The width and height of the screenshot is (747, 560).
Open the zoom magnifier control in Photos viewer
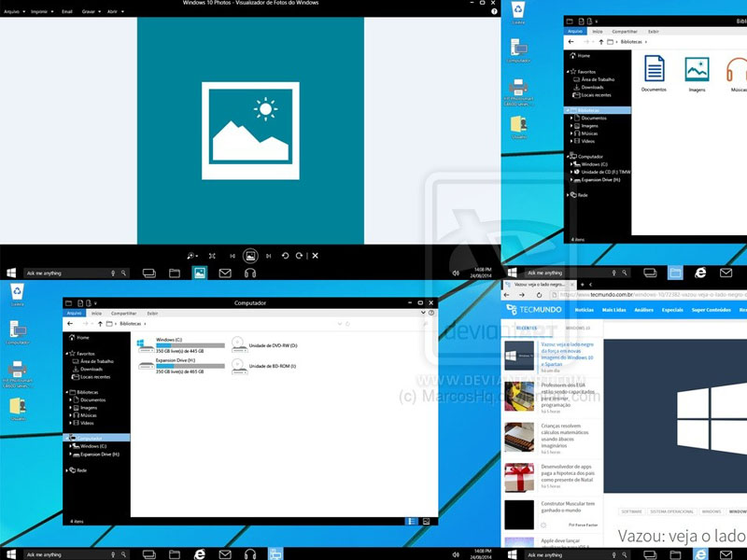191,256
